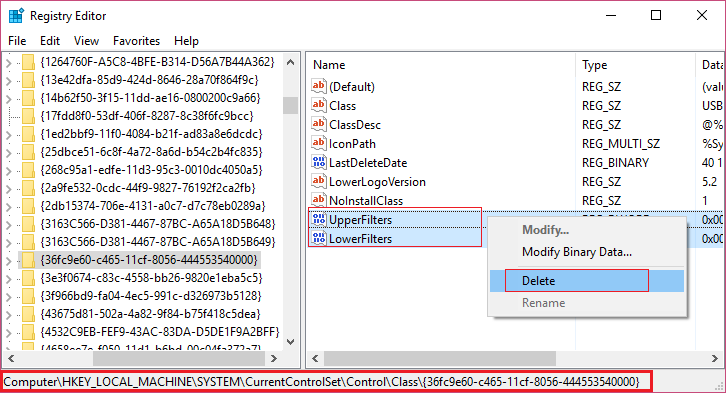
Task: Click folder icon of {4532C9EB-FEF9-43AC-83DA-D5DE1F9A2BFF} key
Action: pyautogui.click(x=29, y=332)
